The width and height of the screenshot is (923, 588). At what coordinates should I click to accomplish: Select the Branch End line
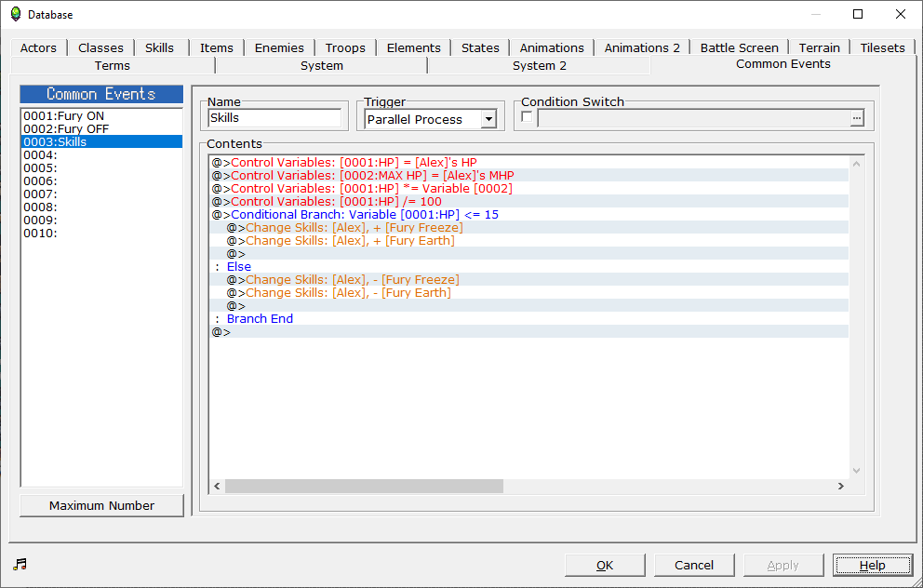click(529, 318)
